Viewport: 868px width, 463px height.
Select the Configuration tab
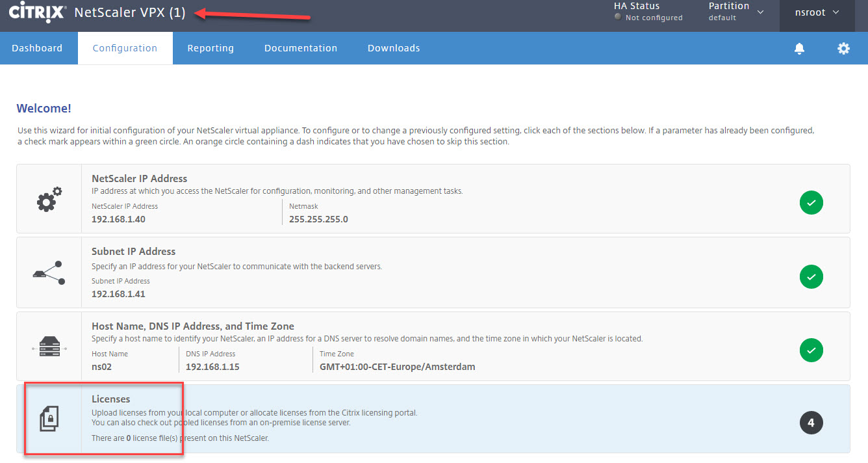(x=125, y=48)
